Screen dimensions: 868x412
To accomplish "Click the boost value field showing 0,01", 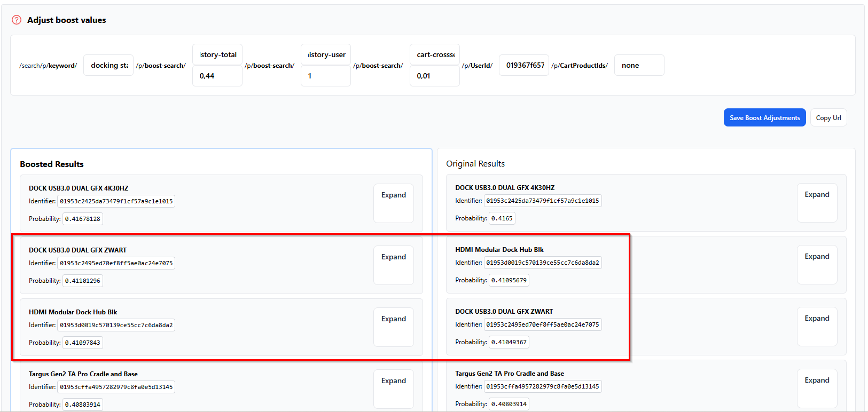I will click(435, 76).
